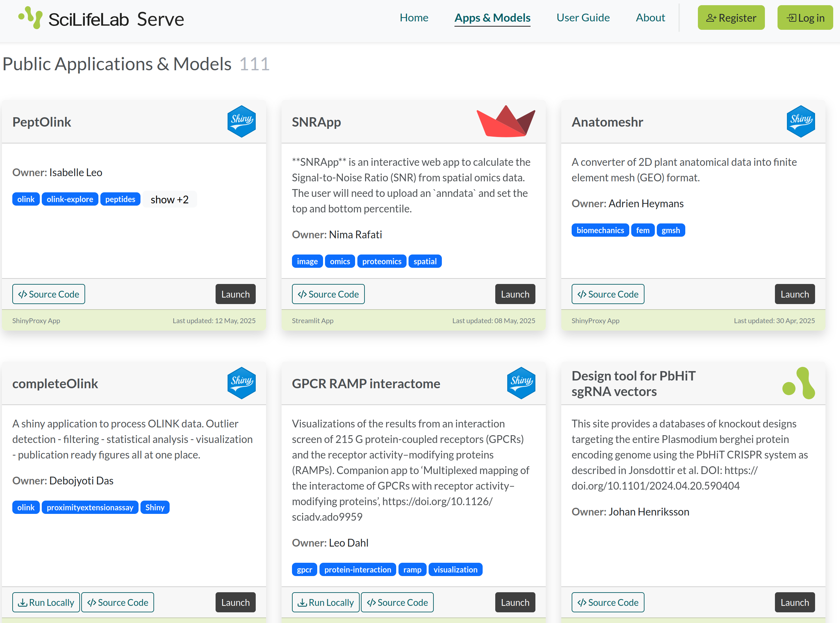Launch the SNRApp application

515,294
